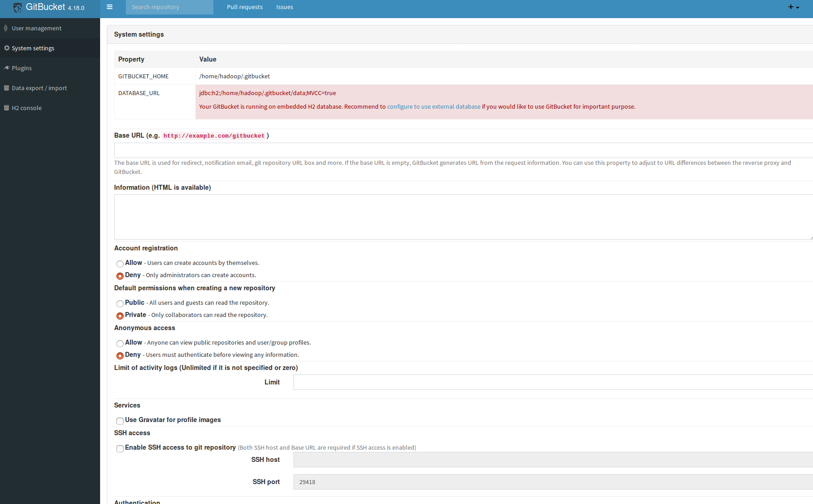Select Deny for Account registration

click(120, 276)
